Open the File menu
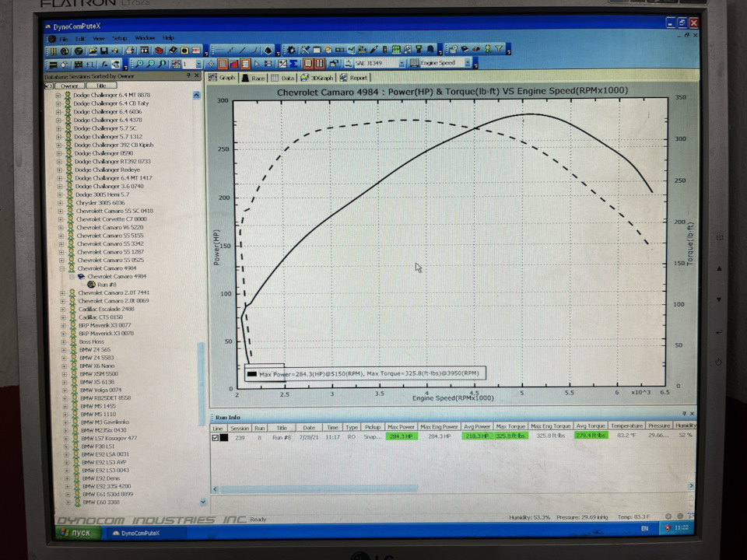This screenshot has height=560, width=747. click(63, 39)
